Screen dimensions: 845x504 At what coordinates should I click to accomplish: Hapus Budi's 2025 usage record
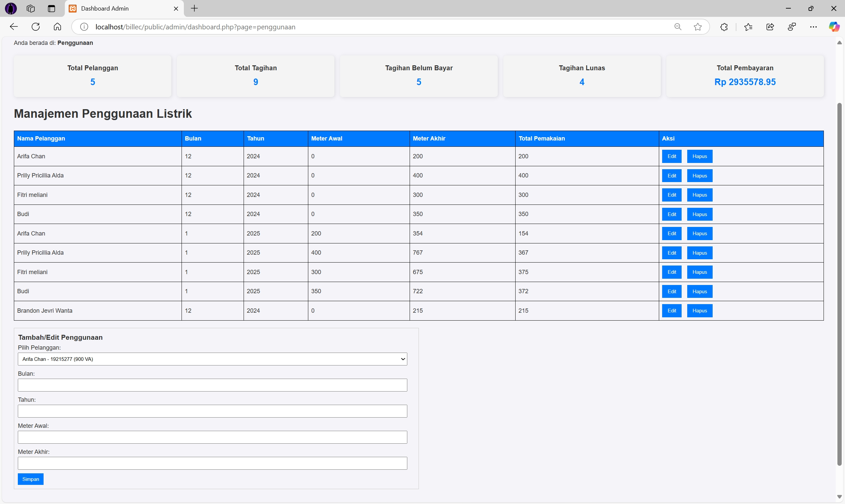pyautogui.click(x=699, y=291)
